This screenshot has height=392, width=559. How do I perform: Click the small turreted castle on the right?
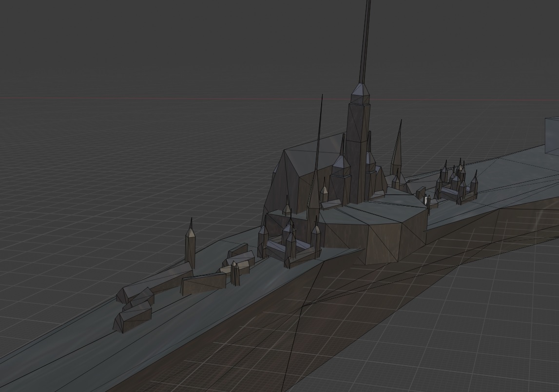tap(456, 185)
